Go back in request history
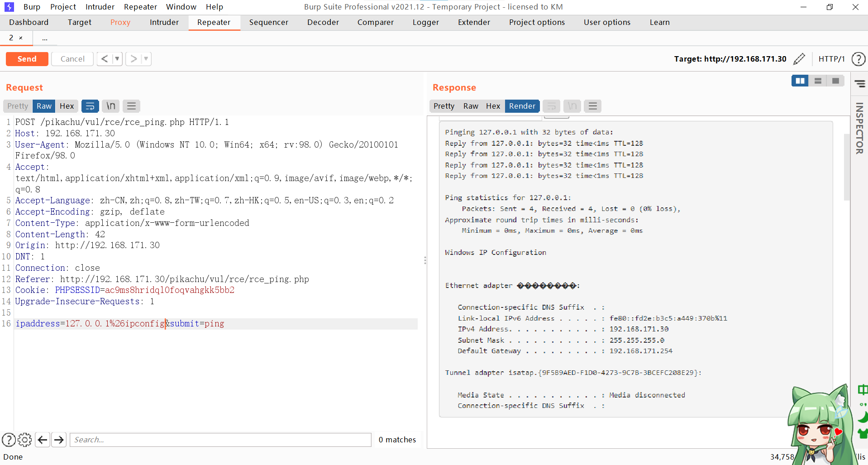The height and width of the screenshot is (465, 868). 105,59
